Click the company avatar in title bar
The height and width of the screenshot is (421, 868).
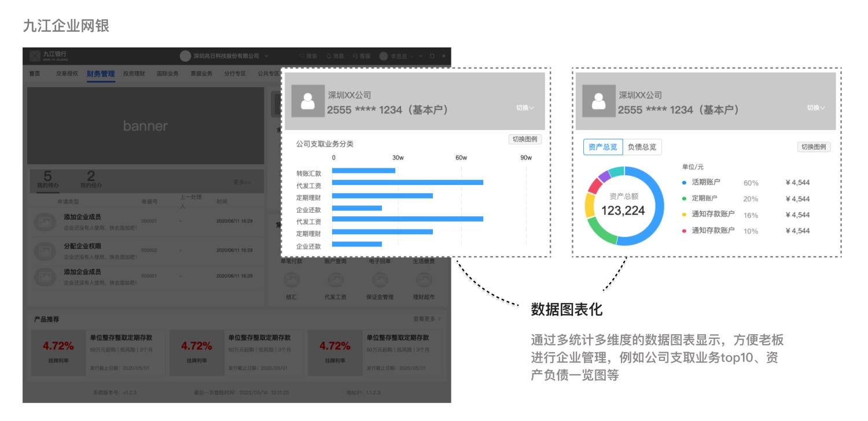coord(185,56)
